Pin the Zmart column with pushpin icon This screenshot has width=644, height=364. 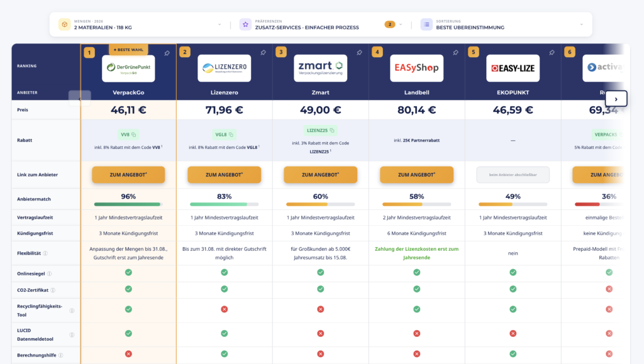[x=359, y=53]
